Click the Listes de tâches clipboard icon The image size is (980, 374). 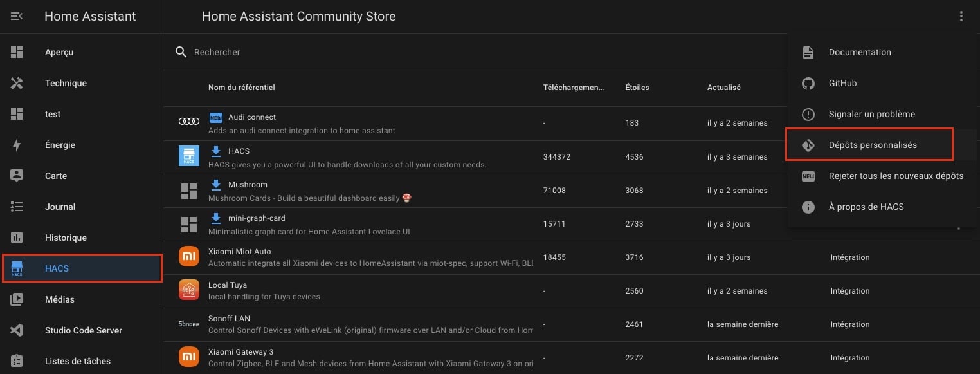pyautogui.click(x=17, y=361)
